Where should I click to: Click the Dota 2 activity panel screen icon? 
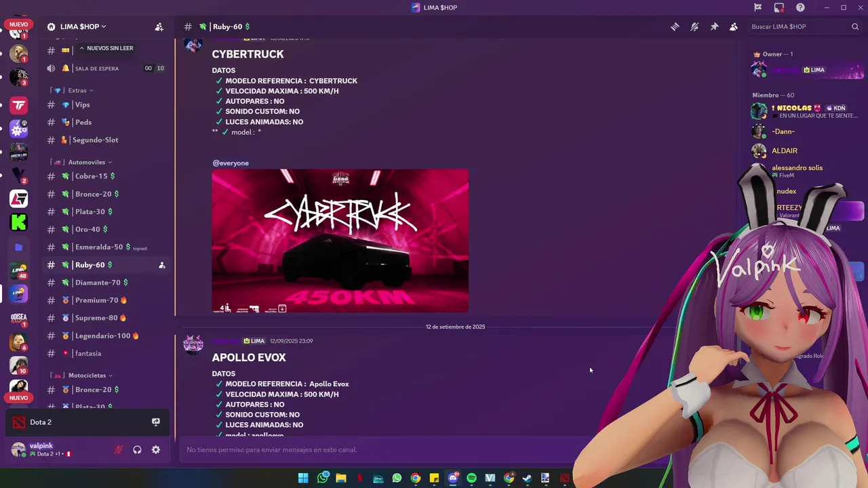156,422
